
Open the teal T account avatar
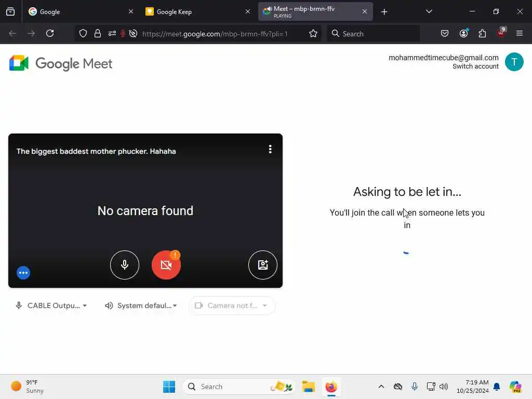point(514,62)
